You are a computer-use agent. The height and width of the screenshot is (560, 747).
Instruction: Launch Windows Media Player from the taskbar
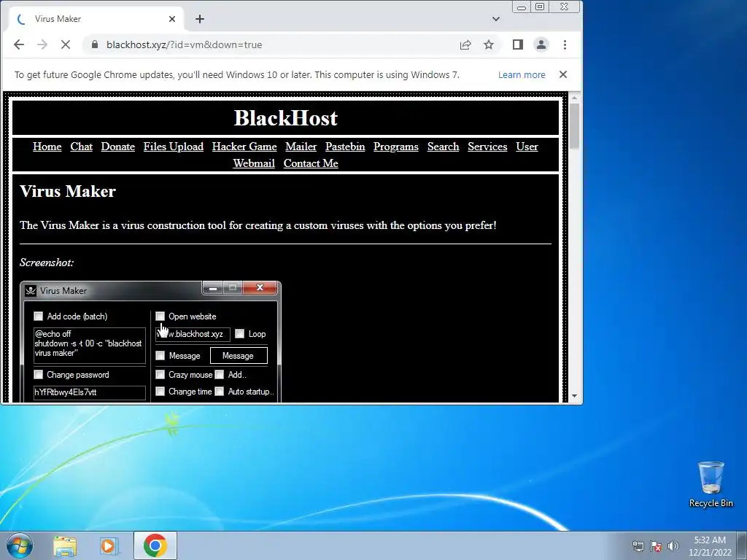point(109,545)
